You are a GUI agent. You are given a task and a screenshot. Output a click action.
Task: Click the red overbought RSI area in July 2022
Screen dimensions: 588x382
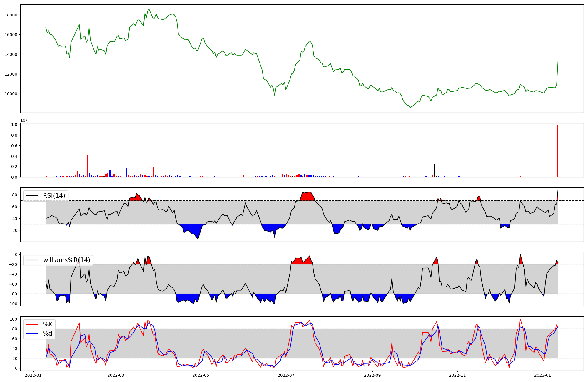pos(307,197)
